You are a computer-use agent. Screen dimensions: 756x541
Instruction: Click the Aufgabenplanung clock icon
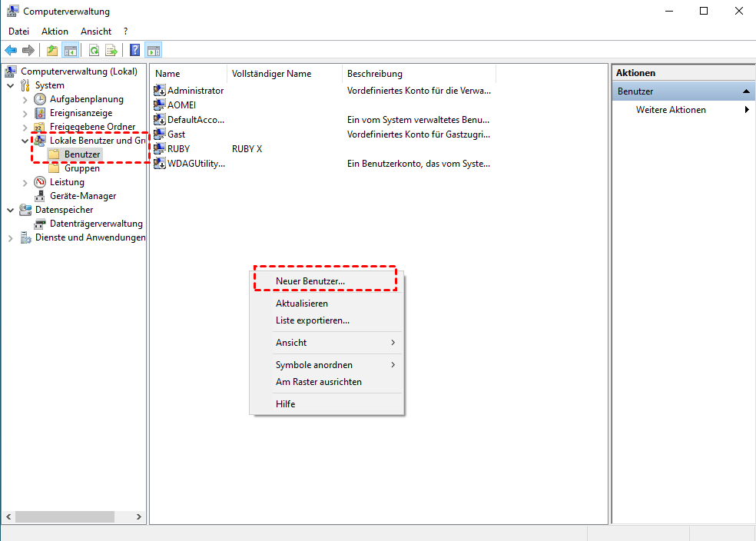click(40, 99)
